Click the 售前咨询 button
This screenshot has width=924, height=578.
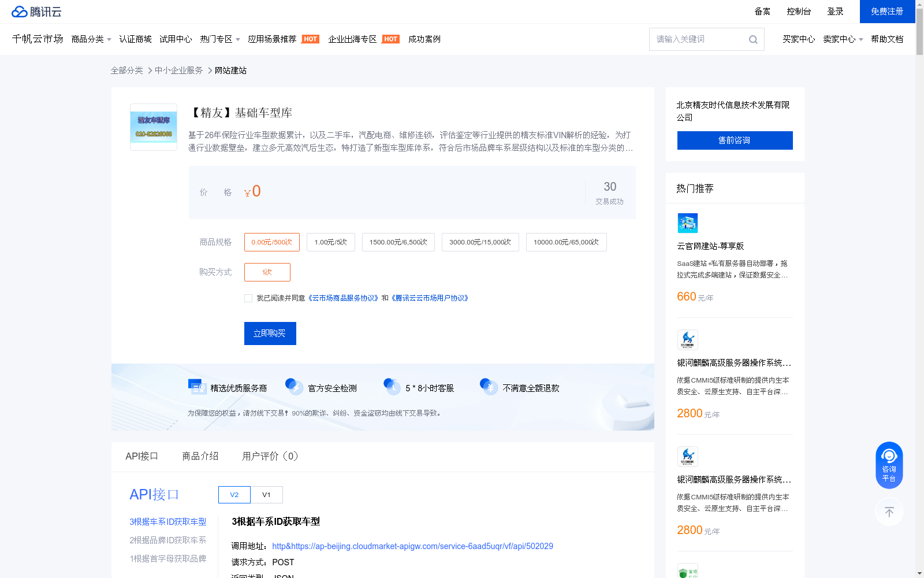(735, 140)
